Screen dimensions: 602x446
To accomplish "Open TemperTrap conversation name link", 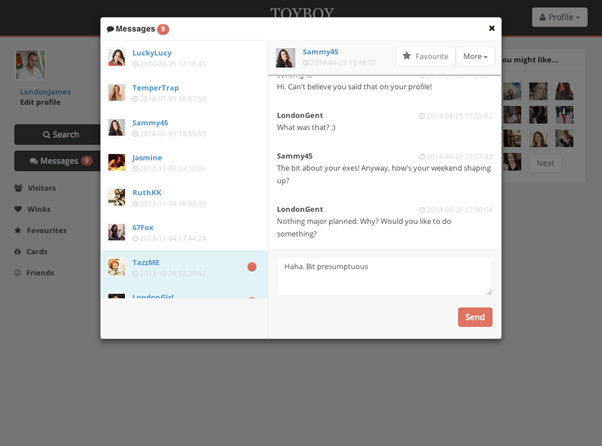I will point(155,88).
